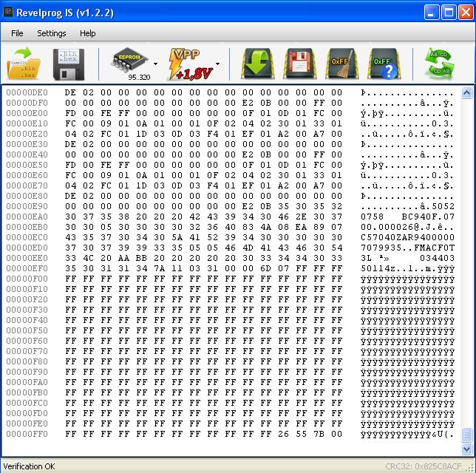This screenshot has width=476, height=473.
Task: Grab the vertical scrollbar thumb
Action: [466, 435]
